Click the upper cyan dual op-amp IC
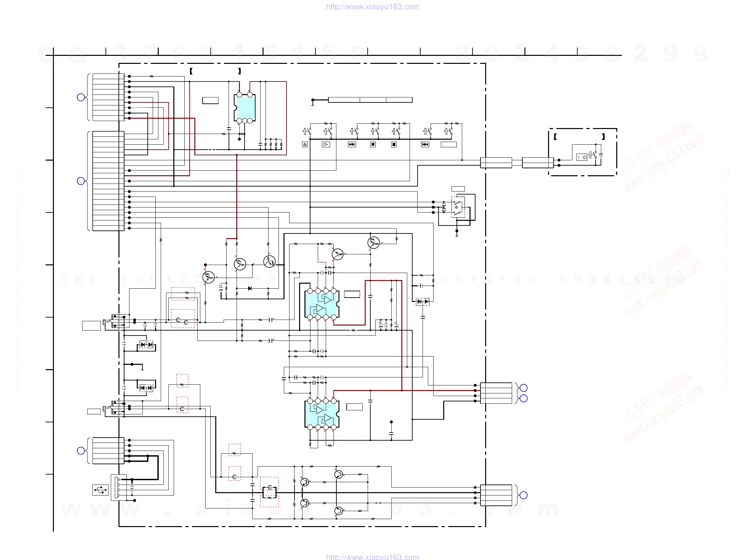745x560 pixels. click(x=322, y=304)
